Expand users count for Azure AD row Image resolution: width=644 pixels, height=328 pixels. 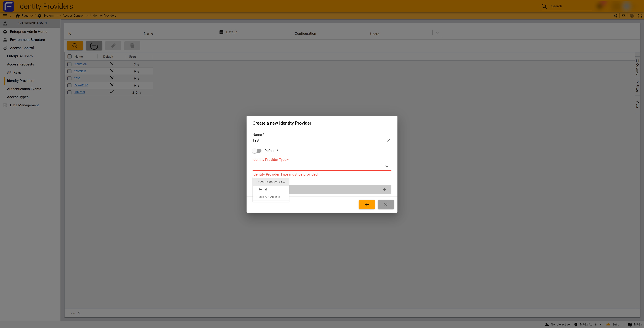(138, 65)
